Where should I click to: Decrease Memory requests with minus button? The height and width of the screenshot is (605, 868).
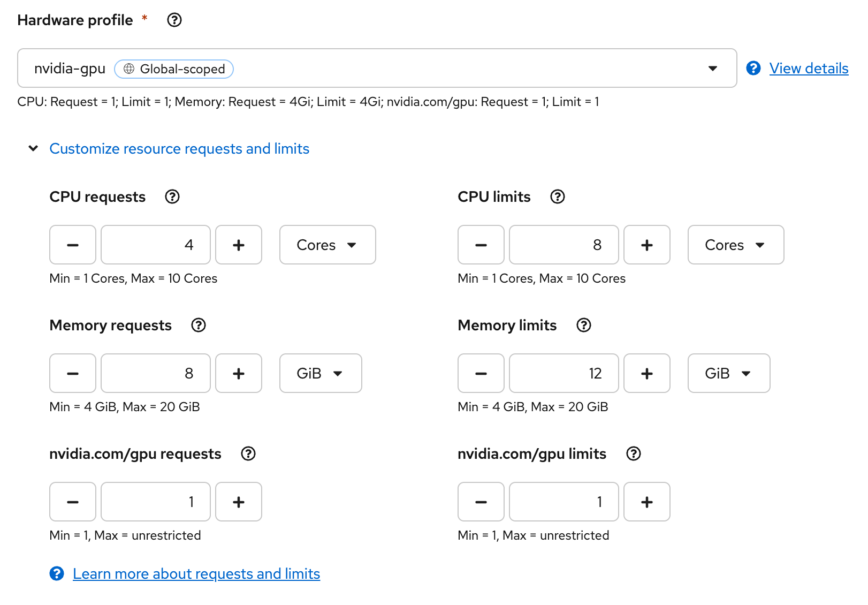[73, 374]
